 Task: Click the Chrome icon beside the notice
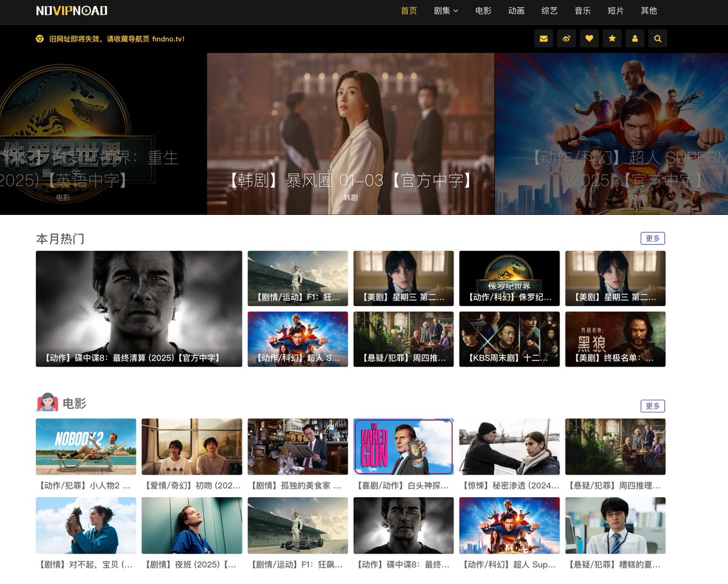(x=40, y=39)
